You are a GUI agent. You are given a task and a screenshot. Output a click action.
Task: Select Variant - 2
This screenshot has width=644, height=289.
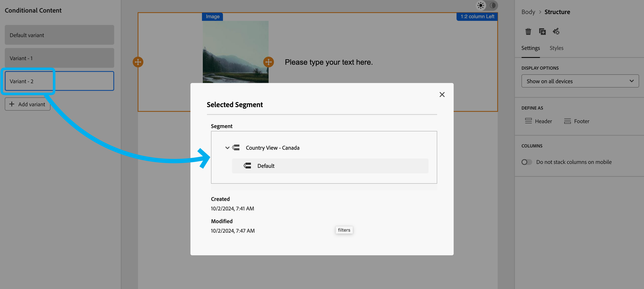click(x=59, y=81)
